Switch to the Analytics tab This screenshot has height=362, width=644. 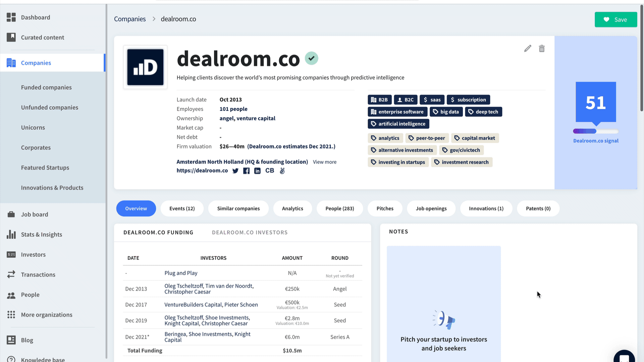point(292,208)
